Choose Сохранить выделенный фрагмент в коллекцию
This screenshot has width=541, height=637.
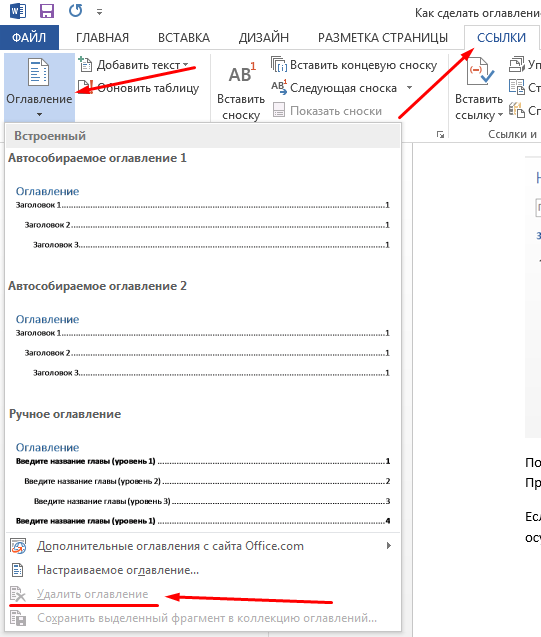[203, 618]
